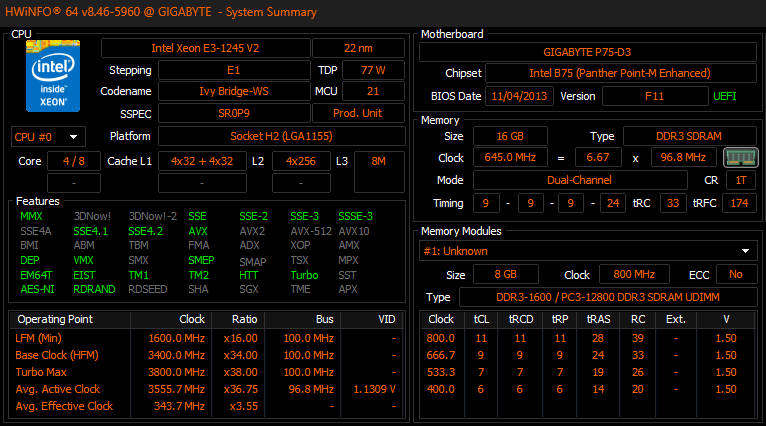Click the MCU value 21
Image resolution: width=766 pixels, height=426 pixels.
point(373,91)
